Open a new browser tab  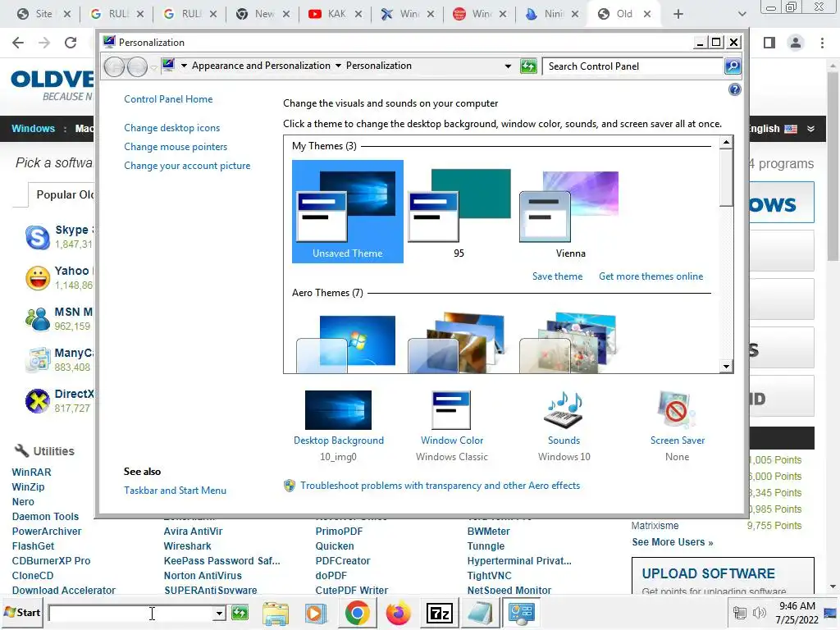[678, 15]
